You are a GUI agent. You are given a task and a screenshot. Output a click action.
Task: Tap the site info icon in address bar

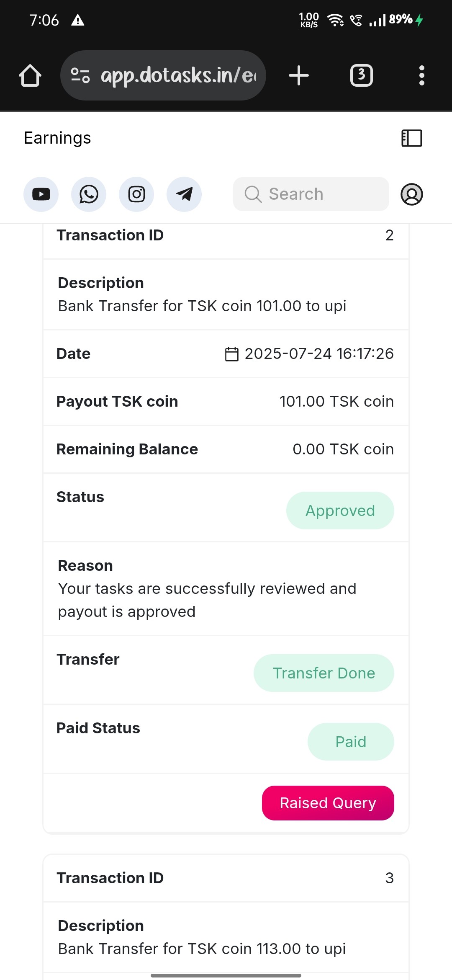[80, 76]
